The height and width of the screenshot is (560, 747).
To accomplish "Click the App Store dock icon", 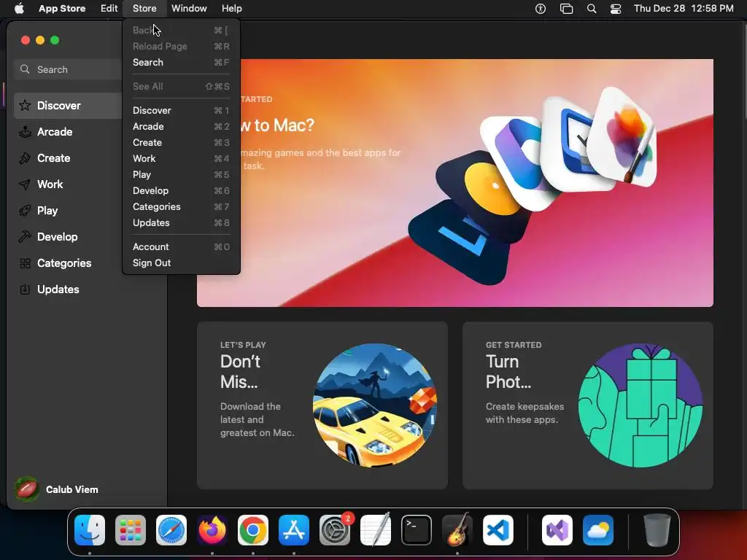I will 294,530.
